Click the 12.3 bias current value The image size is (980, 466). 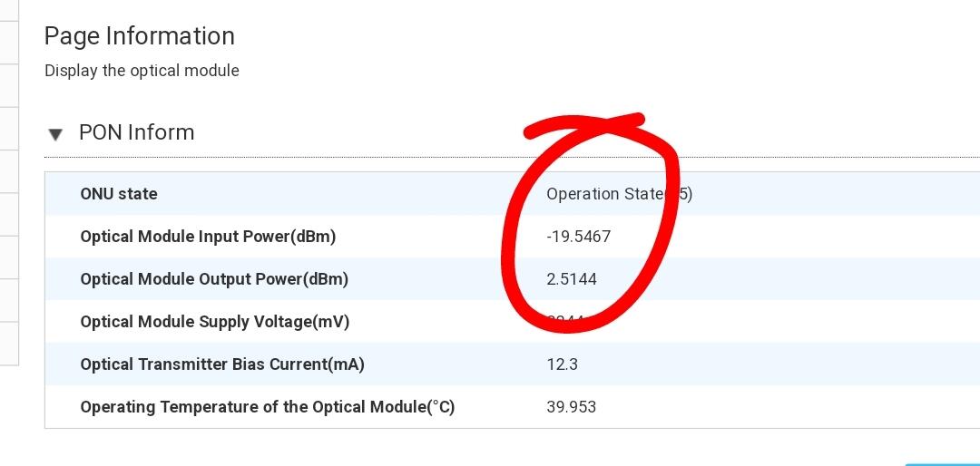point(562,364)
